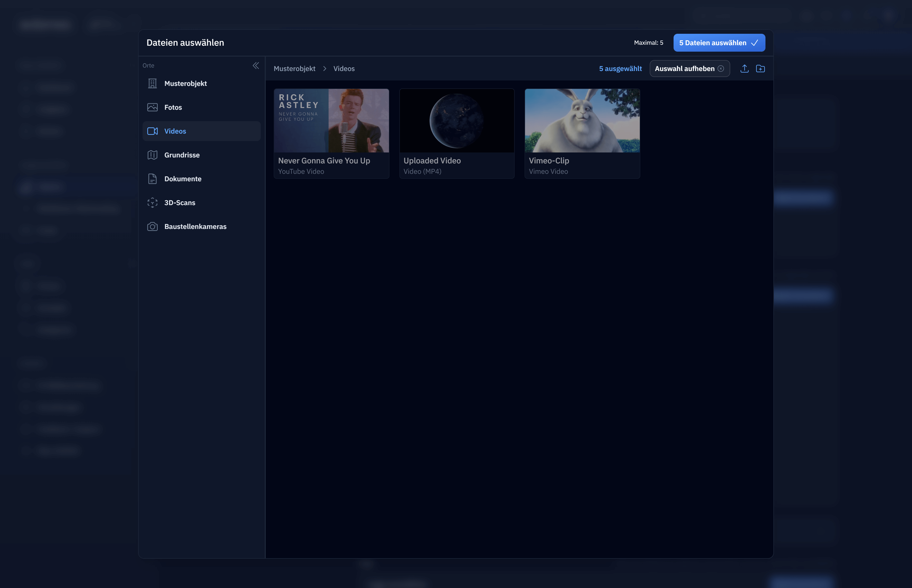The width and height of the screenshot is (912, 588).
Task: Confirm with 5 Dateien auswählen button
Action: 719,43
